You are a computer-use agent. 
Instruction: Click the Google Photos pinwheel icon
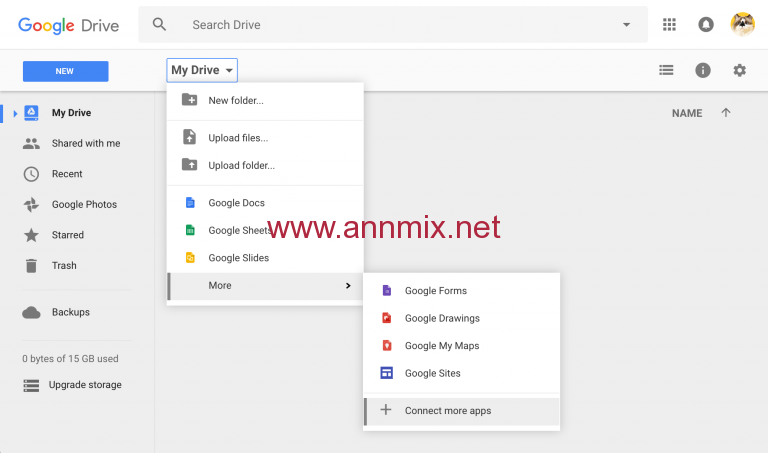[x=31, y=205]
